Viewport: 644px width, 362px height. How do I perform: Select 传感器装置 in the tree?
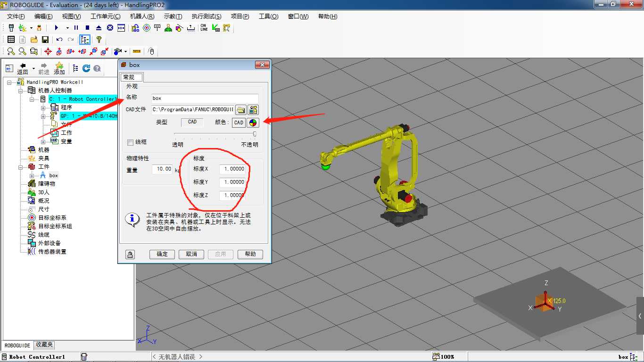[x=52, y=252]
